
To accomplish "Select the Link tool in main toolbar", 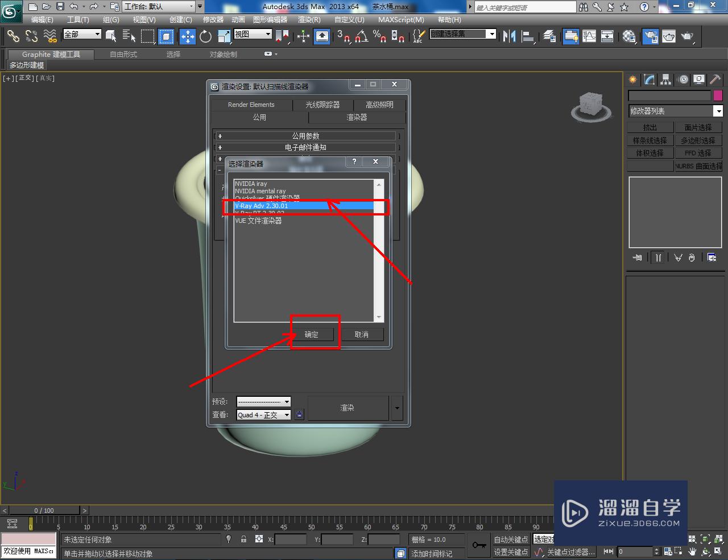I will [13, 36].
